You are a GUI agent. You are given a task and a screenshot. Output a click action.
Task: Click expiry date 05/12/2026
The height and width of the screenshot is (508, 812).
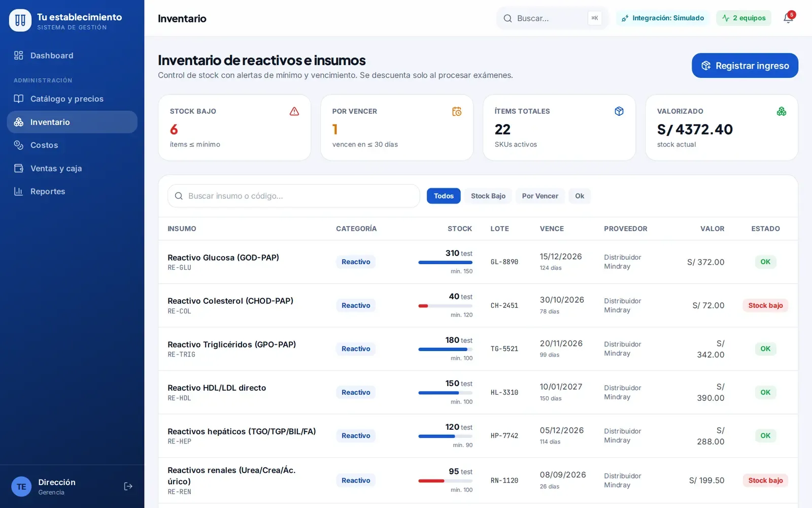[562, 430]
